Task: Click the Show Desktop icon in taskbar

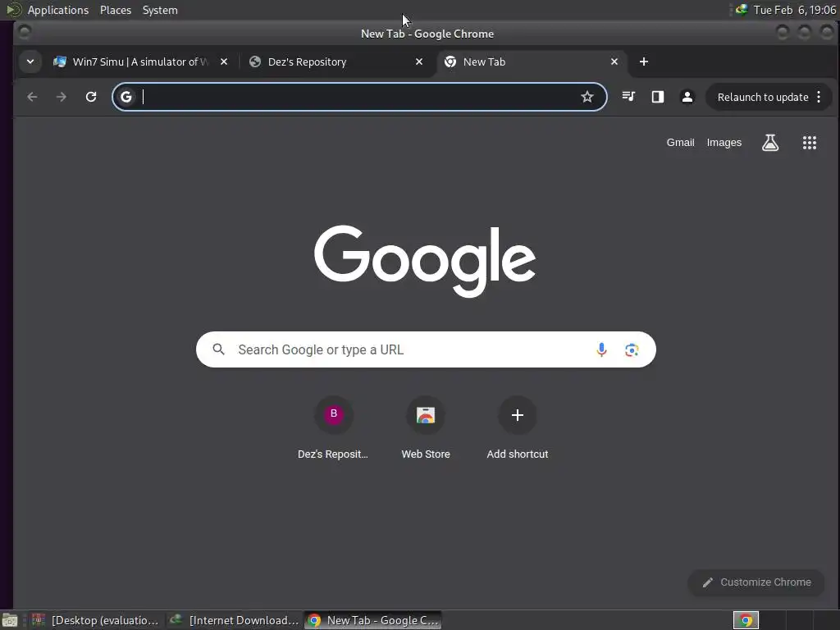Action: point(10,620)
